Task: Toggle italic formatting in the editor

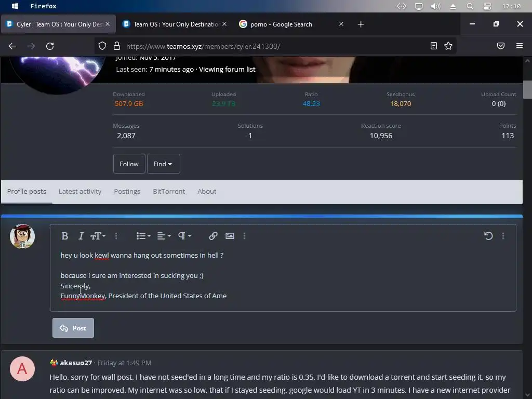Action: tap(81, 236)
